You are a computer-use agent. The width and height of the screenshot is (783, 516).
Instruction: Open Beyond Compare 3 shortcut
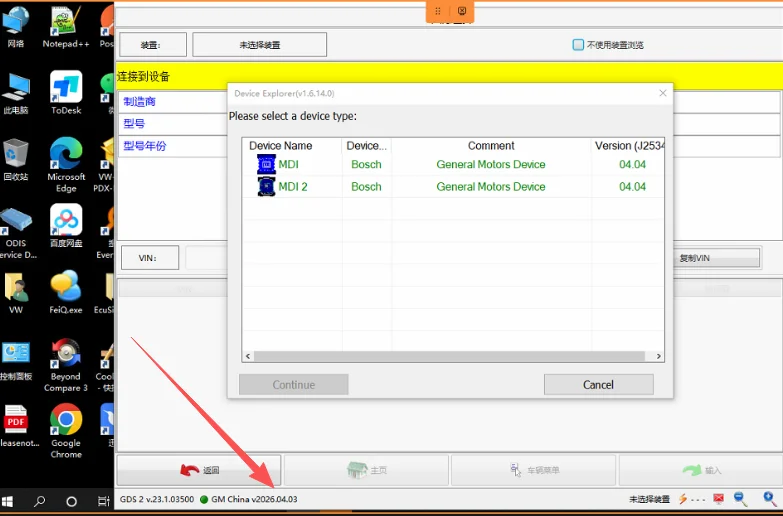click(x=66, y=366)
